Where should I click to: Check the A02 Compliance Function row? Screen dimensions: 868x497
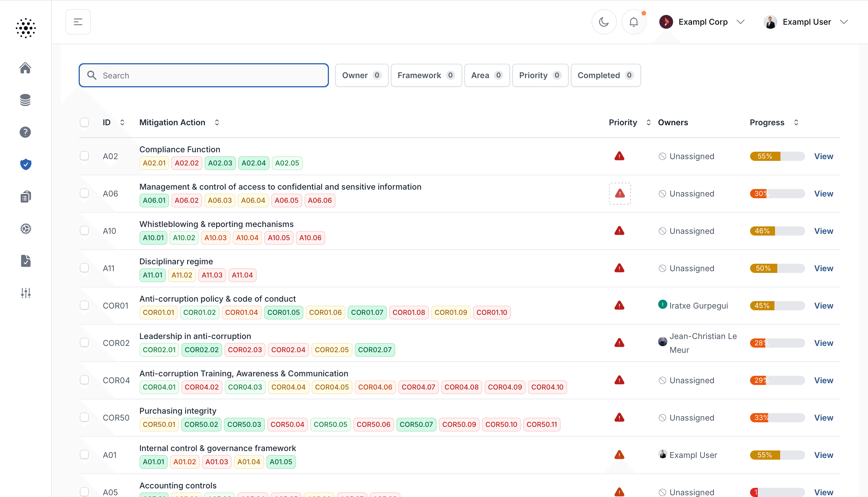(x=84, y=156)
